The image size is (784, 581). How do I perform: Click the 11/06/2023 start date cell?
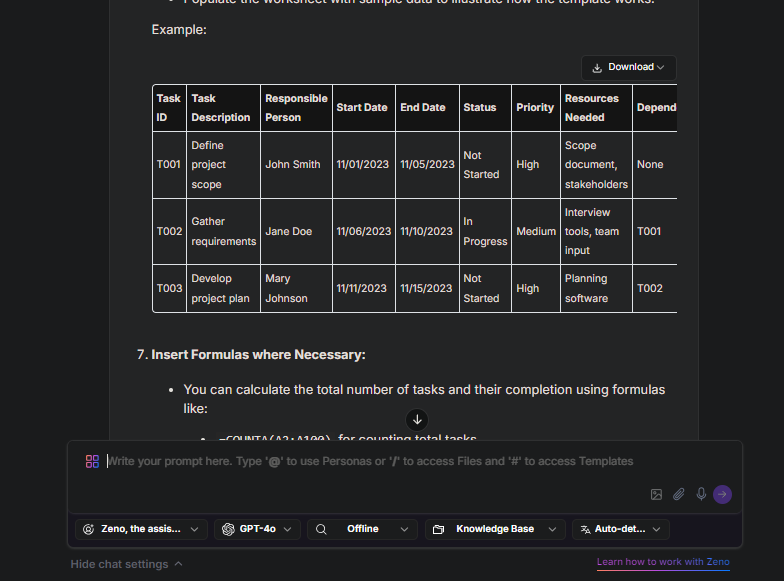point(364,232)
